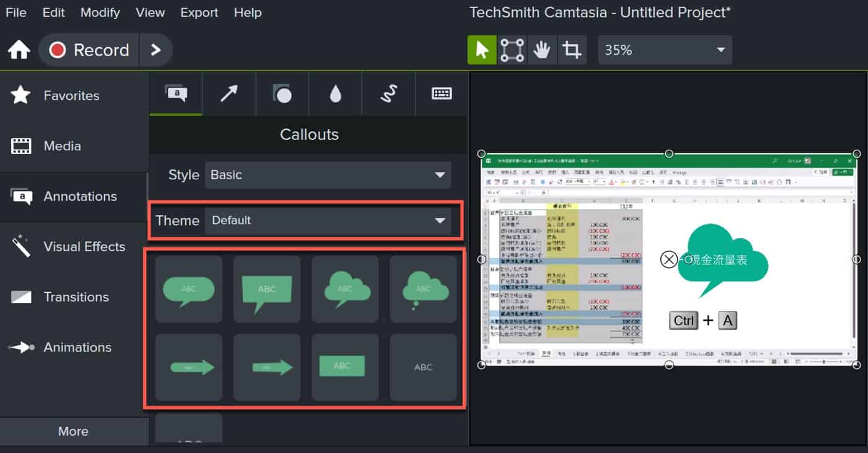Click the top-middle handle of canvas selection
This screenshot has height=453, width=868.
coord(669,153)
